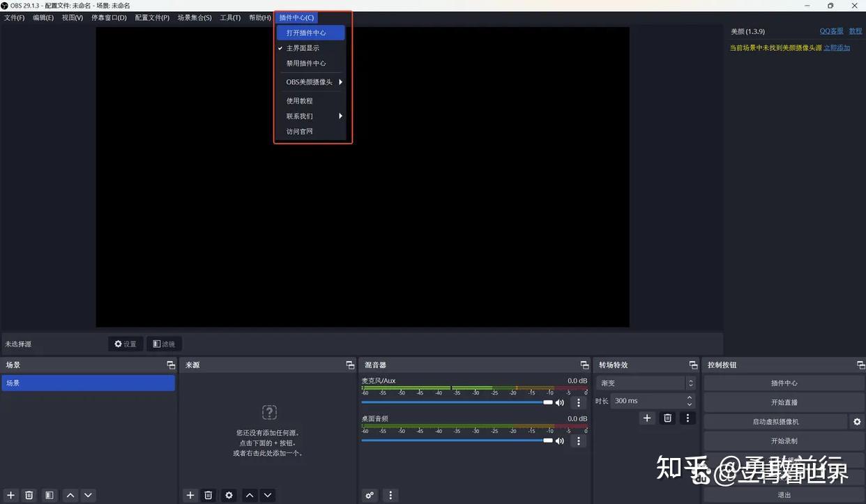
Task: Mute the 麦克风/Aux speaker icon
Action: pos(559,402)
